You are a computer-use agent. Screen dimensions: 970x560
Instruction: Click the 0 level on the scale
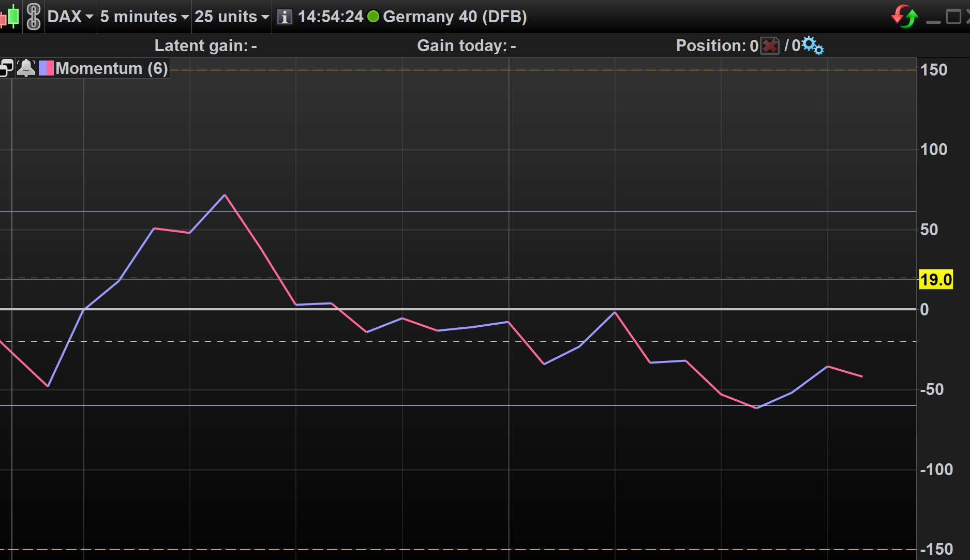[924, 309]
